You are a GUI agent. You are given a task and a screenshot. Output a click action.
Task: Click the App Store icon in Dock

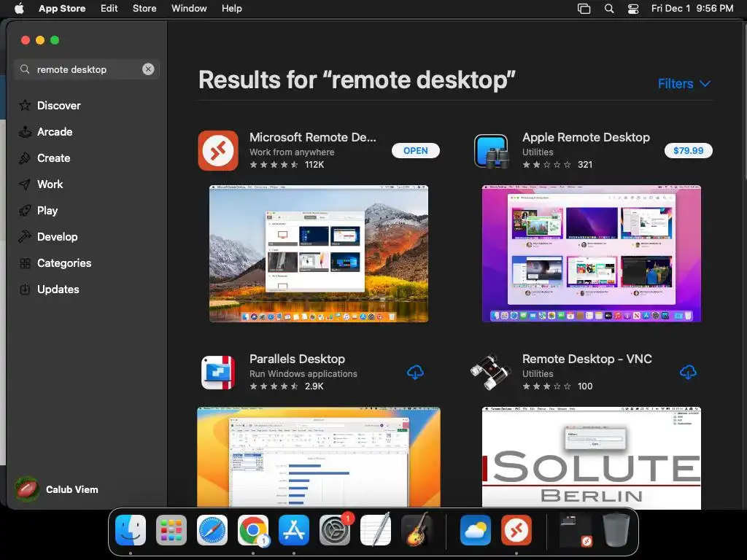[x=294, y=530]
